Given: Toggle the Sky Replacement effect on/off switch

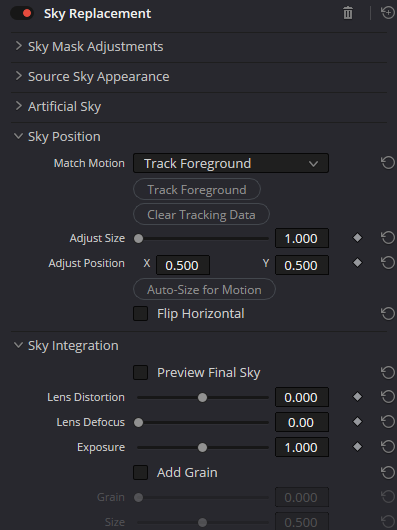Looking at the screenshot, I should [x=22, y=14].
